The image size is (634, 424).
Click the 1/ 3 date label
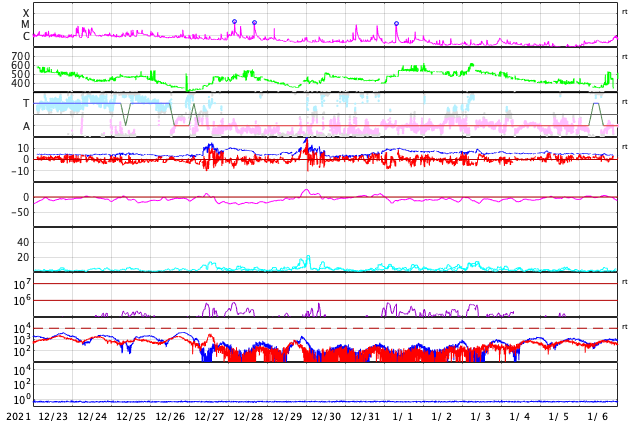pyautogui.click(x=481, y=417)
